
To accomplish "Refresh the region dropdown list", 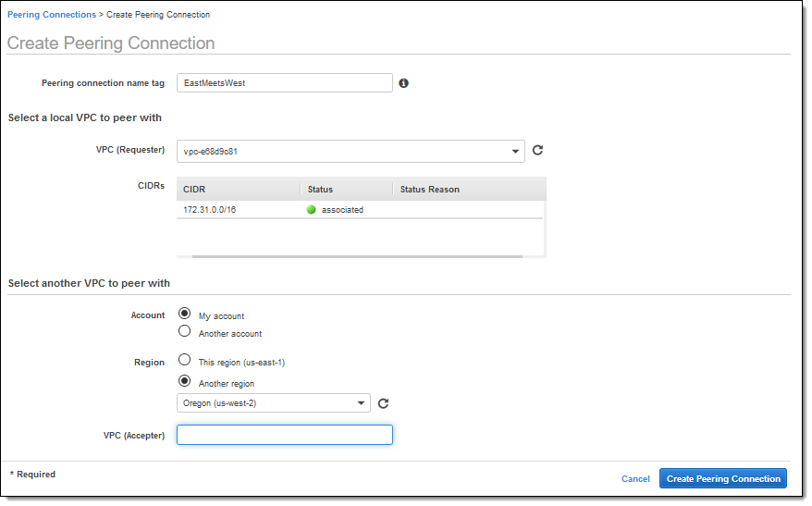I will (x=383, y=403).
